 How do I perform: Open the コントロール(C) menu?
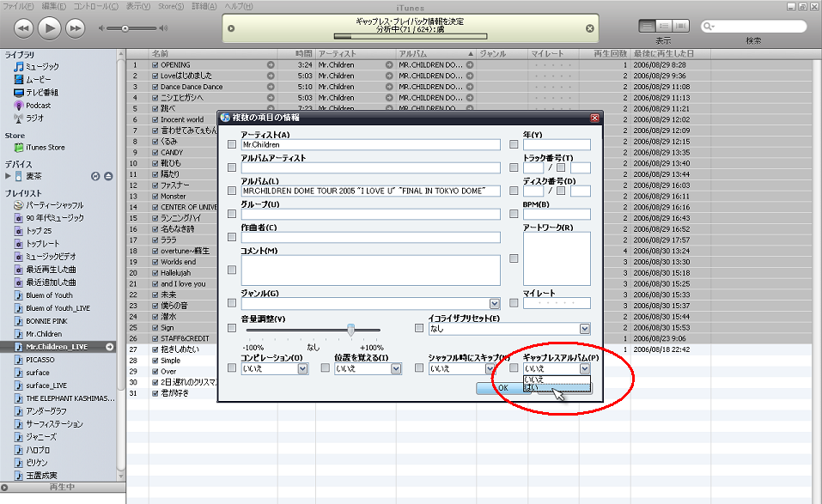pyautogui.click(x=96, y=6)
